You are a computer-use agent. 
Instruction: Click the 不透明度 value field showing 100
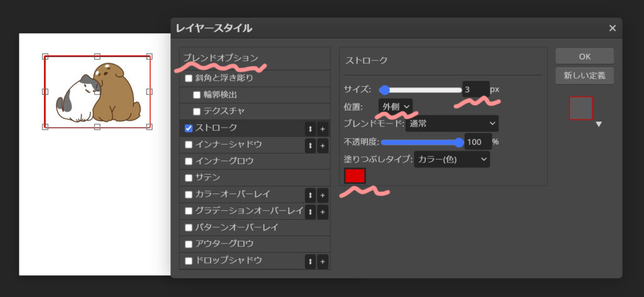pyautogui.click(x=477, y=142)
